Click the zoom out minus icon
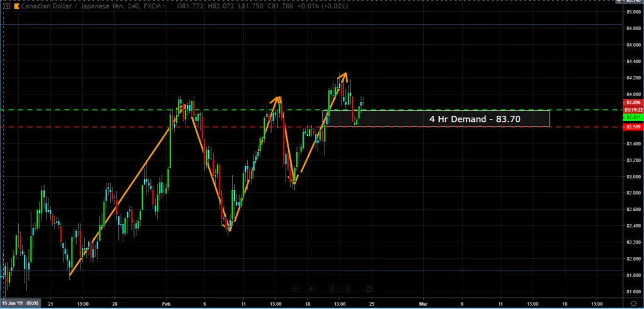Screen dimensions: 644x309 coord(296,288)
